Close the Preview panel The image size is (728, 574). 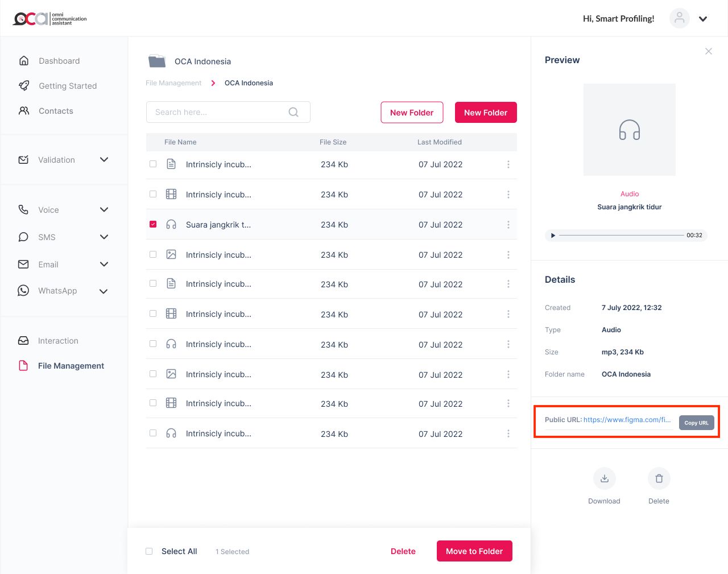pos(708,51)
